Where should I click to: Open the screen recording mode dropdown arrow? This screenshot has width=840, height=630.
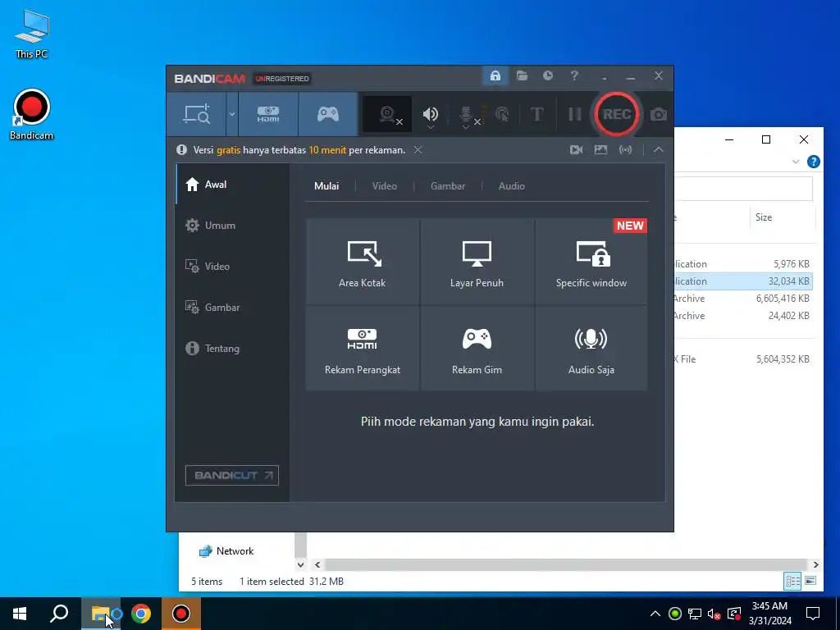(x=232, y=114)
